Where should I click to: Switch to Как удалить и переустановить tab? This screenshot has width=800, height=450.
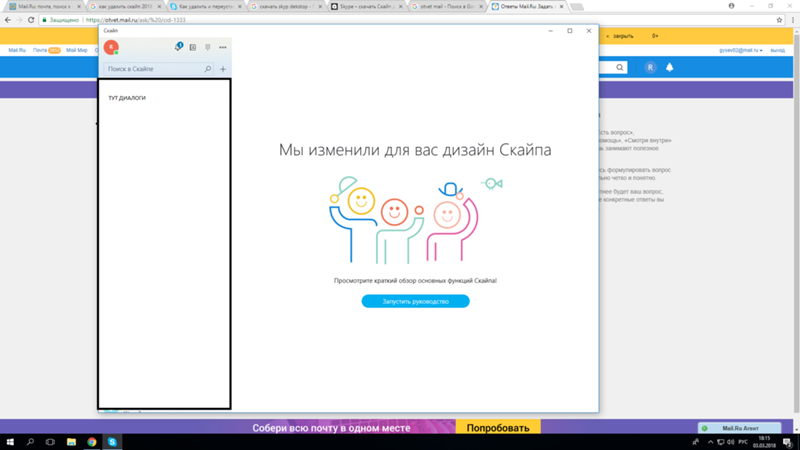(x=205, y=7)
